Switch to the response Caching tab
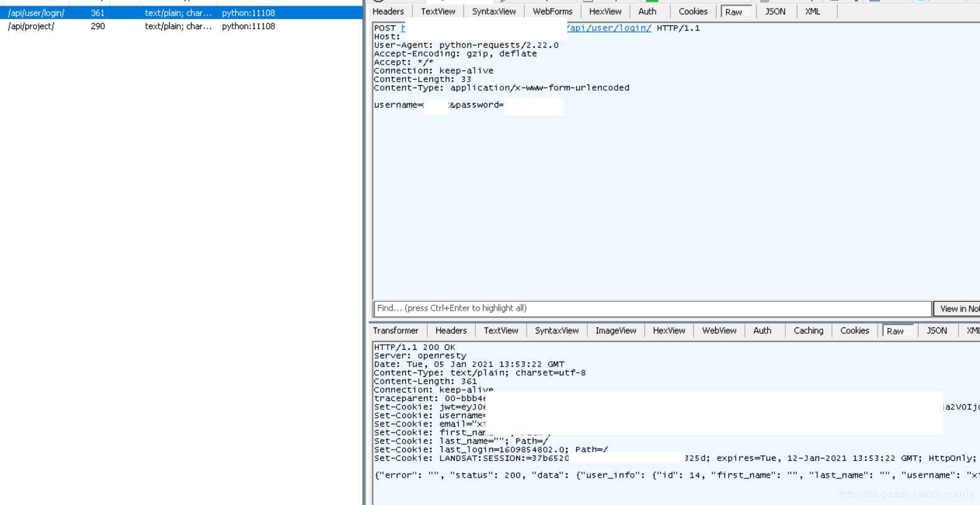This screenshot has height=505, width=980. click(x=808, y=330)
